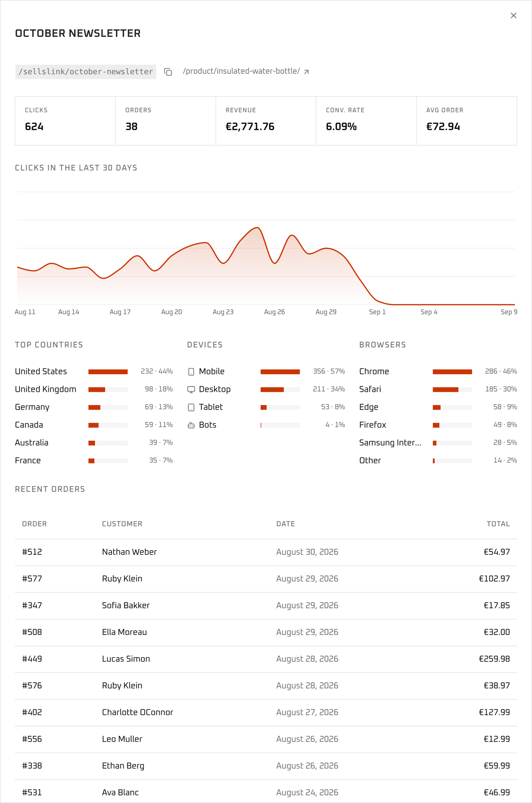Click Other browser label
Screen dimensions: 532x803
[370, 461]
